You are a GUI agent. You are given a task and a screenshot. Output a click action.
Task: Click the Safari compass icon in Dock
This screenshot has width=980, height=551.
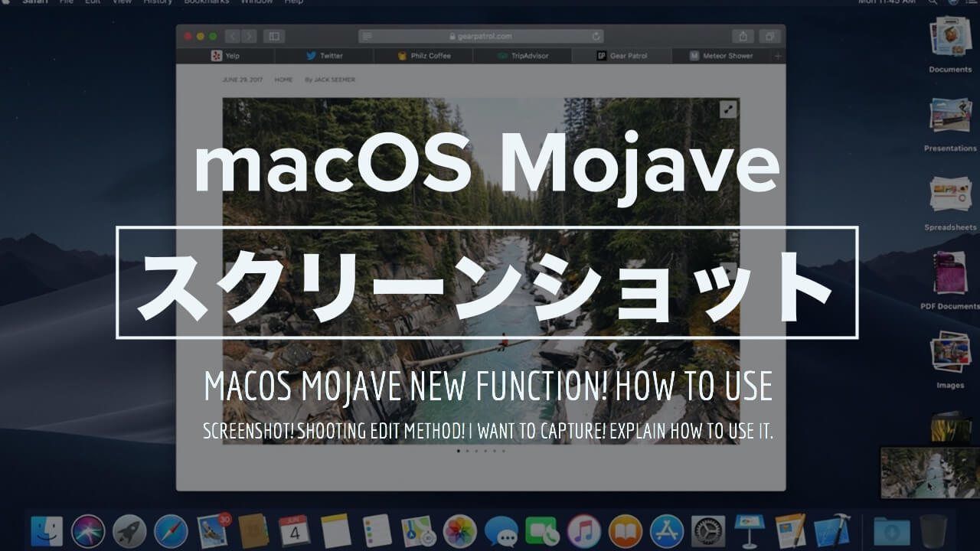tap(171, 530)
